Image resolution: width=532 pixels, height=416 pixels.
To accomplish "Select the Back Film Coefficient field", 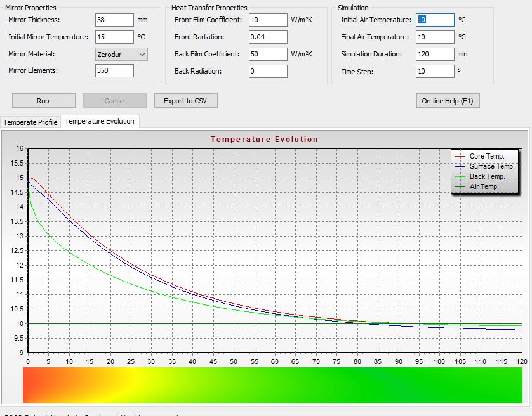I will pyautogui.click(x=268, y=55).
